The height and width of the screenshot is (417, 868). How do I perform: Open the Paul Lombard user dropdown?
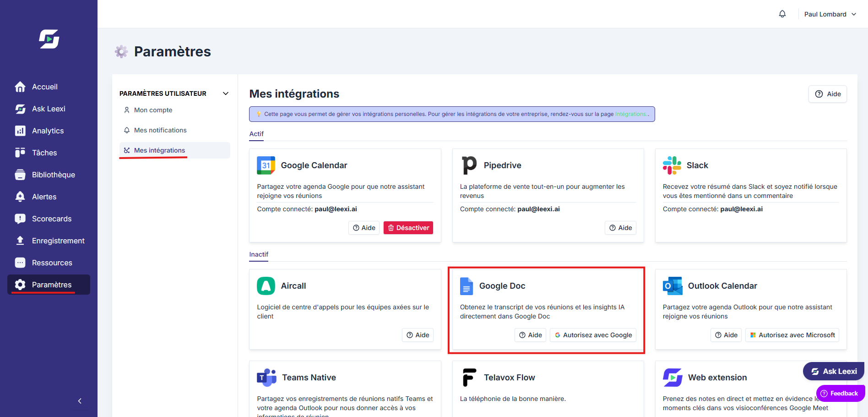pos(830,14)
